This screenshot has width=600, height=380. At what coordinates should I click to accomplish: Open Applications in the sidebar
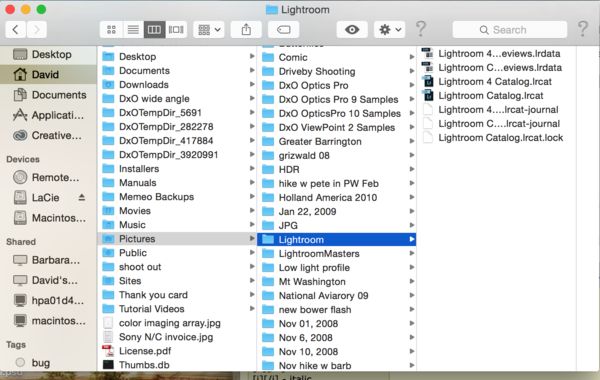pos(48,115)
